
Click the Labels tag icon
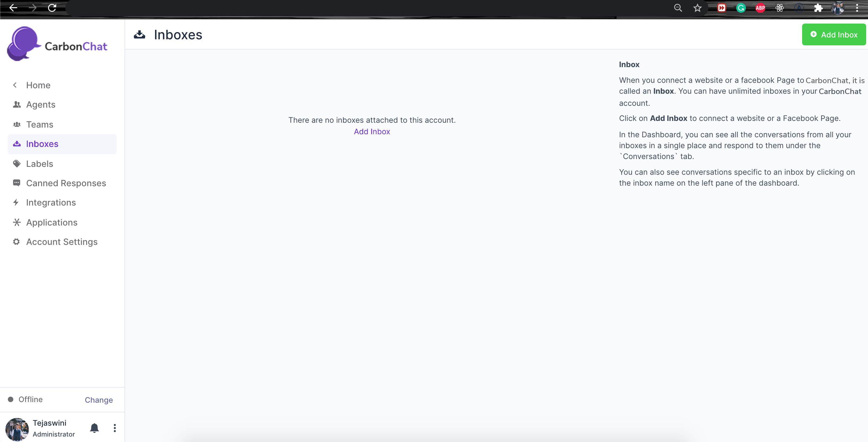tap(17, 164)
